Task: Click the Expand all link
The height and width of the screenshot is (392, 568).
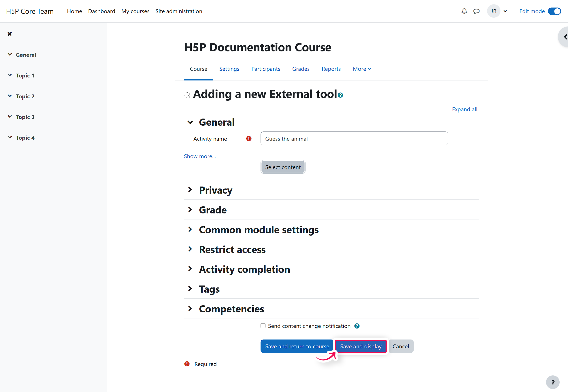Action: 465,109
